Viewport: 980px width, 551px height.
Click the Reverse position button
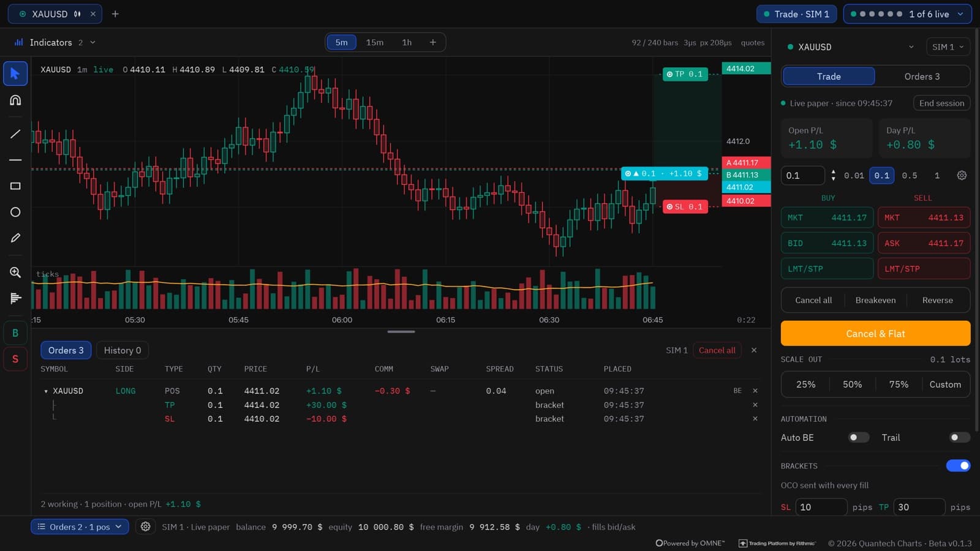(938, 300)
